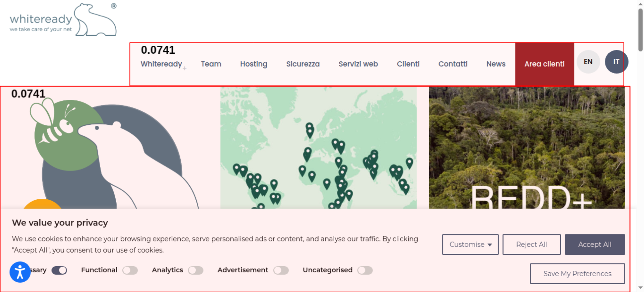Enable the Functional cookies toggle
644x292 pixels.
click(x=130, y=270)
